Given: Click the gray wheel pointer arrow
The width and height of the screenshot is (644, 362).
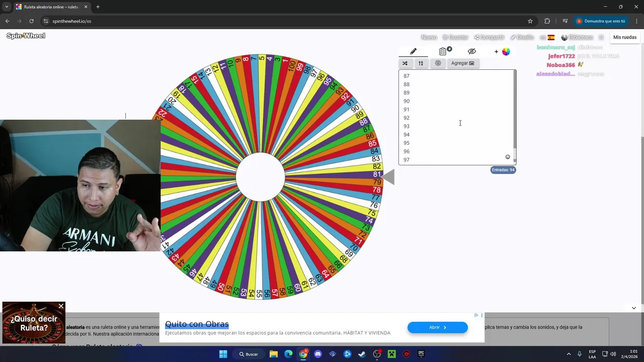Looking at the screenshot, I should [388, 177].
